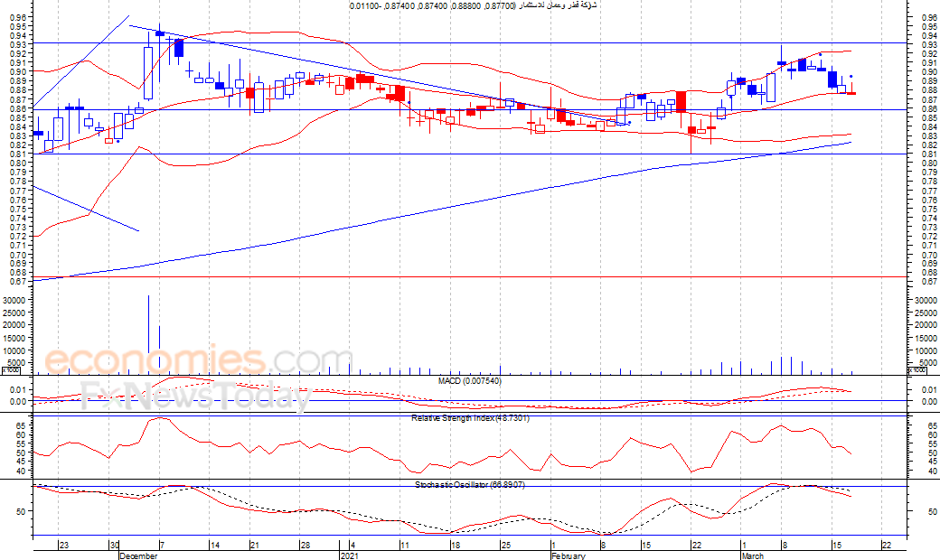Select the 2021 year label on time axis

click(x=350, y=555)
